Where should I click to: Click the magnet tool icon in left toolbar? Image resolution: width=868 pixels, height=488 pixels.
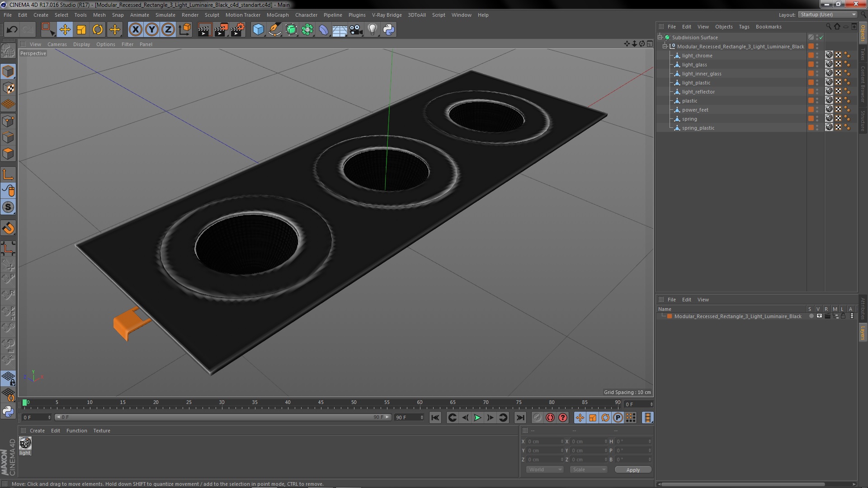[x=8, y=229]
